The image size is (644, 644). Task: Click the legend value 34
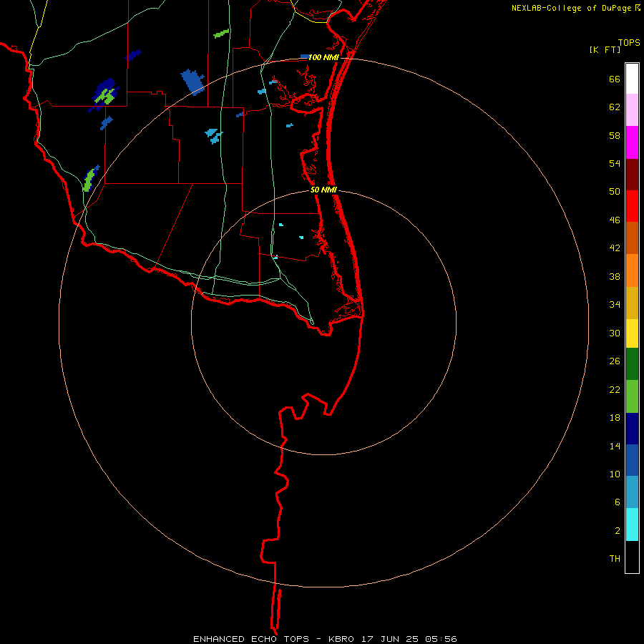click(x=615, y=304)
